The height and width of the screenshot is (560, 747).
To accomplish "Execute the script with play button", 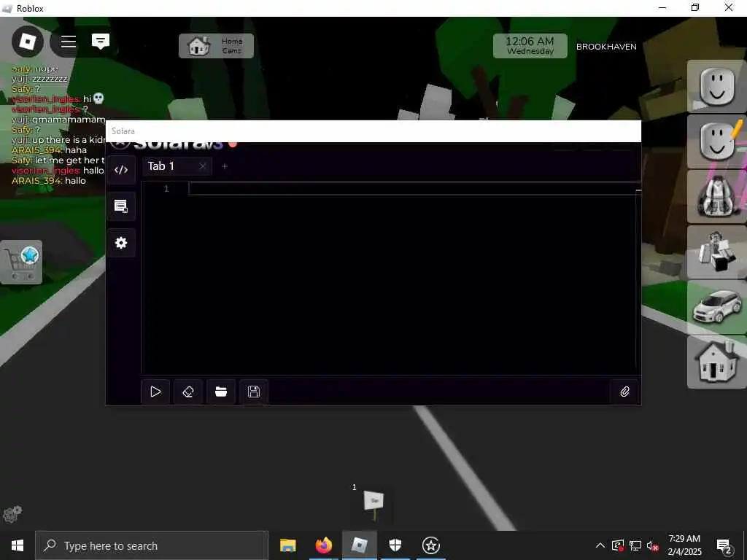I will point(155,392).
